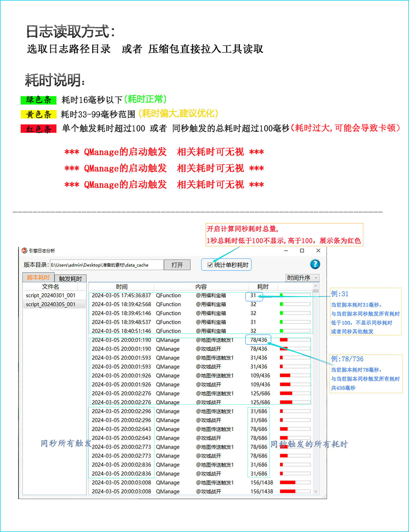
Task: Maximize the 引擎日志分析 window
Action: [302, 251]
